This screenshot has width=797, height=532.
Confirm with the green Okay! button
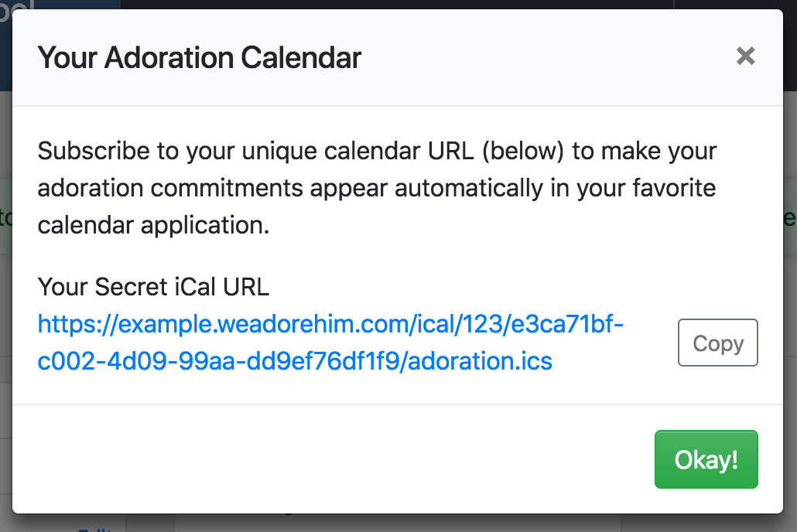(x=706, y=459)
